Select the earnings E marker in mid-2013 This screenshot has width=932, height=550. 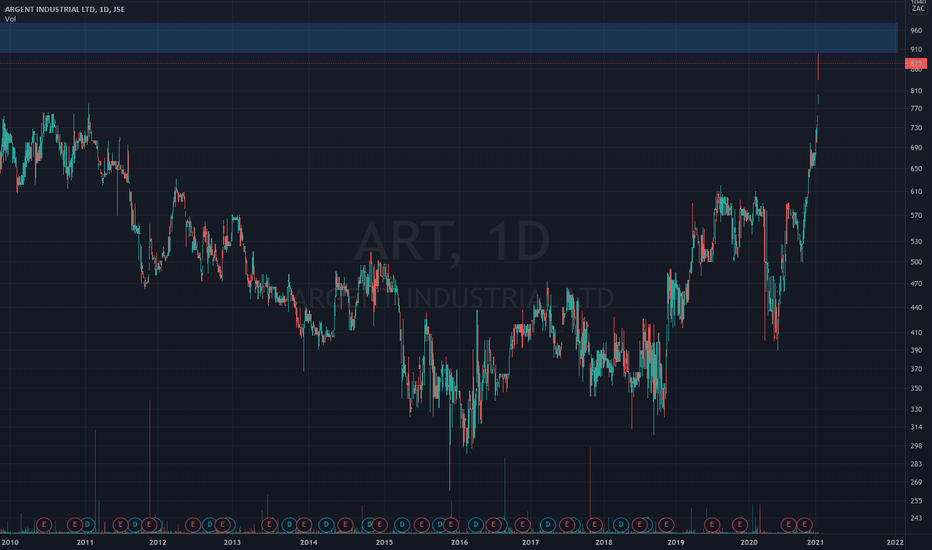[269, 524]
